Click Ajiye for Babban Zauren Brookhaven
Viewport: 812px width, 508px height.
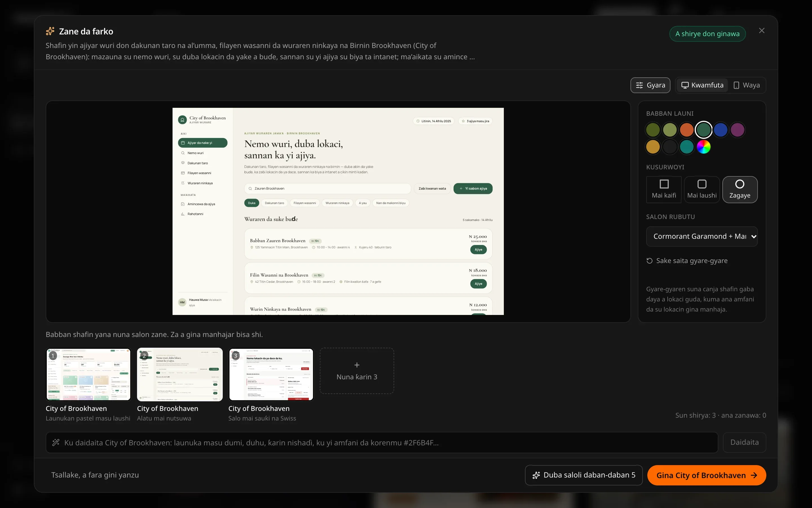point(478,250)
